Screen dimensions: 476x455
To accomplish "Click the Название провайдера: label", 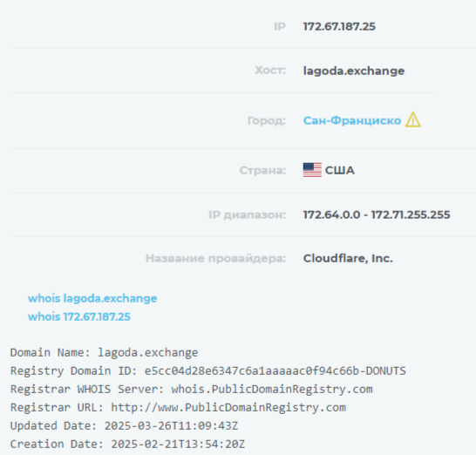I will (x=215, y=258).
